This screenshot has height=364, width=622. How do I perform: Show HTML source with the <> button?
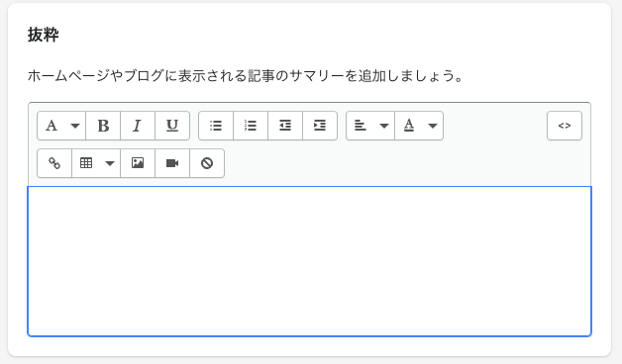coord(565,126)
